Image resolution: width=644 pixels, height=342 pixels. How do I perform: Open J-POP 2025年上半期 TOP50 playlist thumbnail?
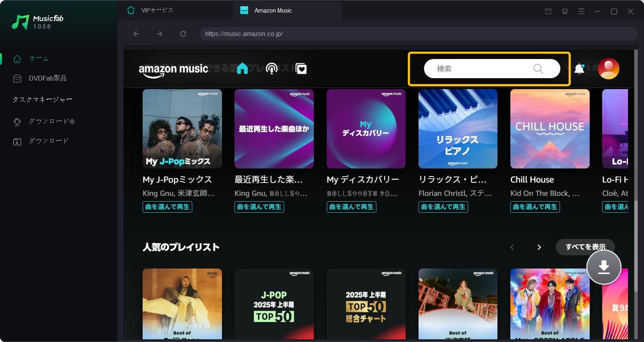coord(274,304)
